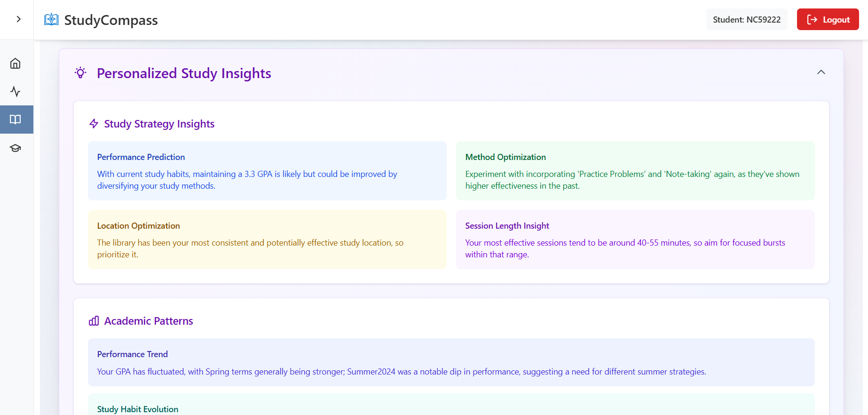Log out with the red Logout button
868x415 pixels.
(x=828, y=20)
